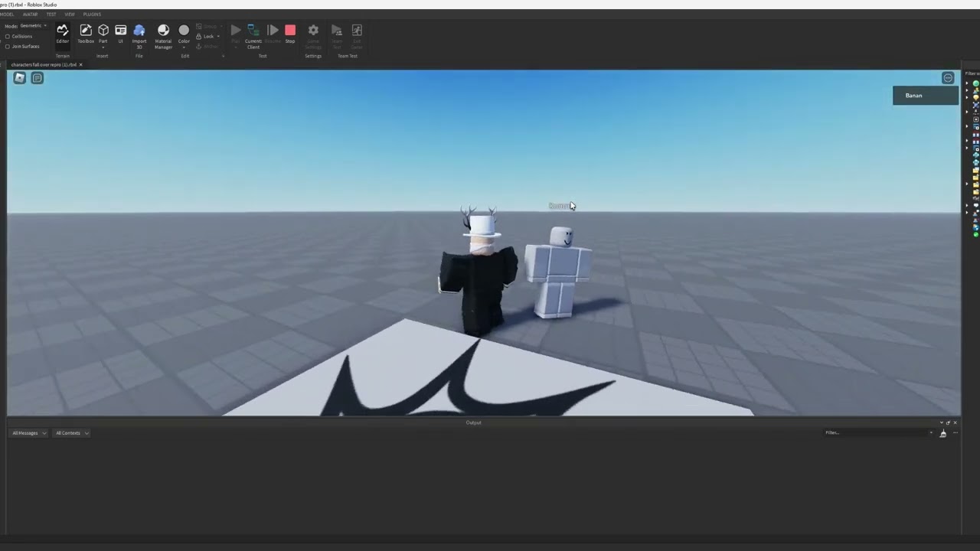Close the characters fall over repro tab

(80, 64)
